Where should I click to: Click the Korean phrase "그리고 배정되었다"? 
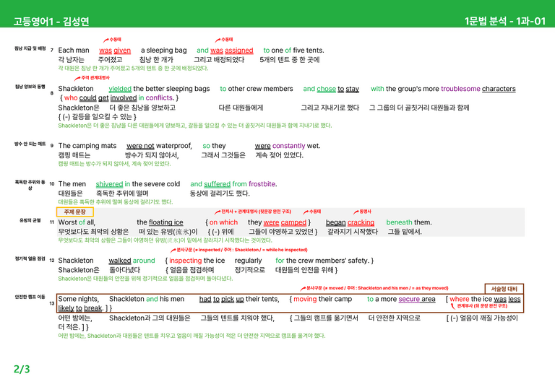click(x=219, y=60)
